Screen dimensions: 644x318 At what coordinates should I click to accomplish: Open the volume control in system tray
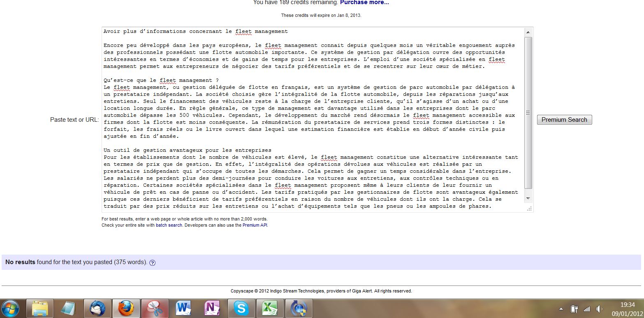pyautogui.click(x=599, y=309)
